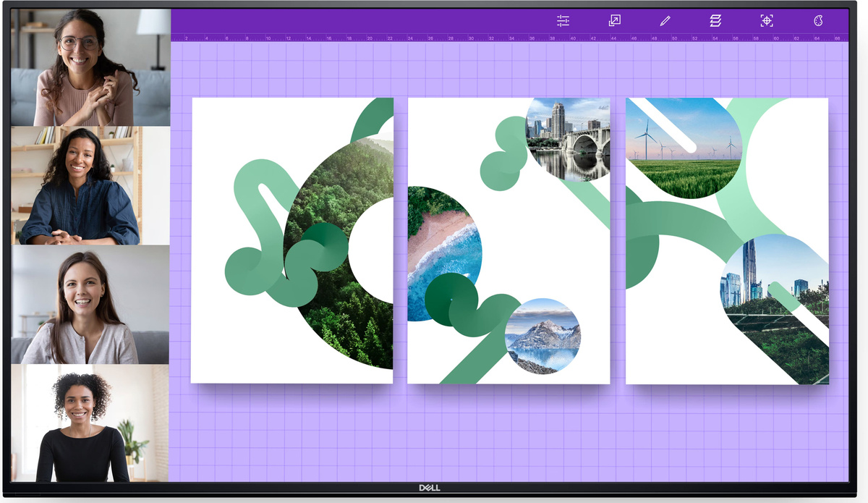The image size is (868, 503).
Task: Click the resize/export arrow icon
Action: pyautogui.click(x=614, y=21)
